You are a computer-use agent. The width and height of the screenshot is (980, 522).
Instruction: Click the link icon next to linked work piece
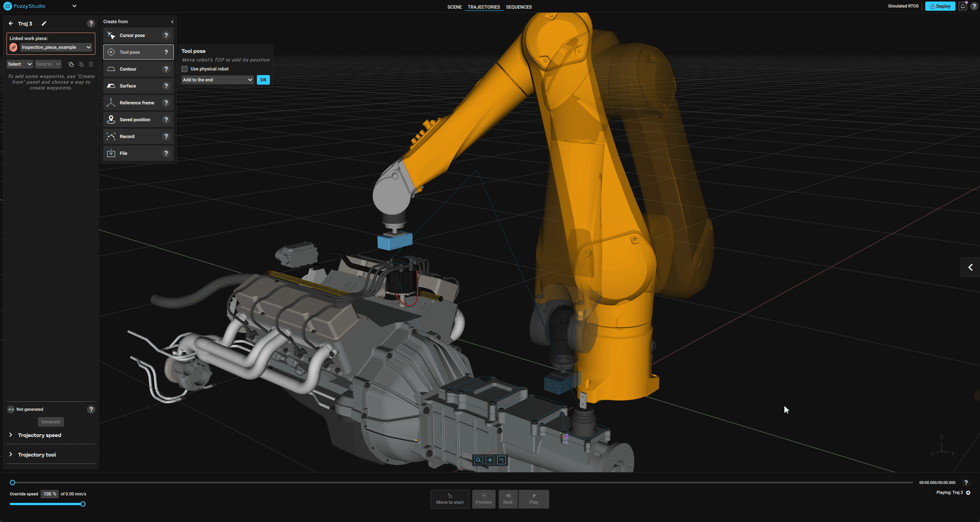pos(13,47)
